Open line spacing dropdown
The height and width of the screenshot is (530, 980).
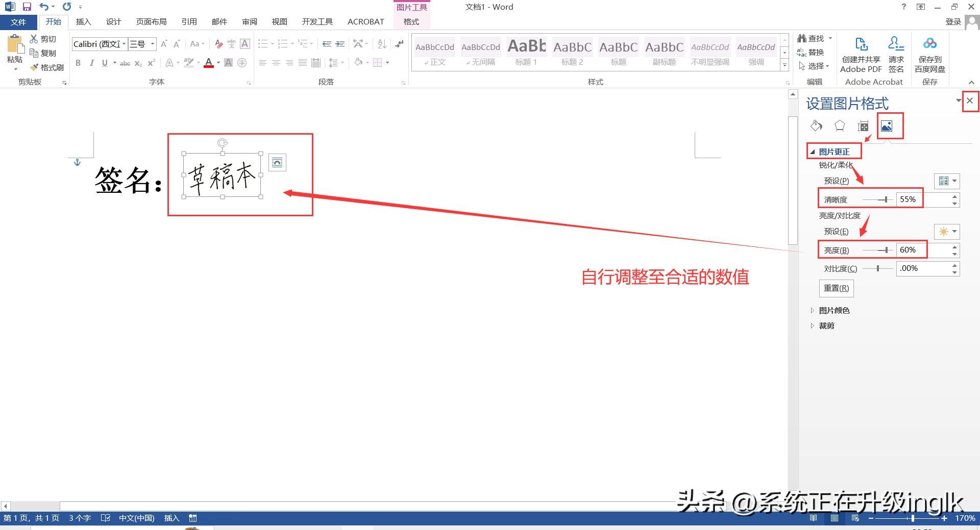pos(336,63)
